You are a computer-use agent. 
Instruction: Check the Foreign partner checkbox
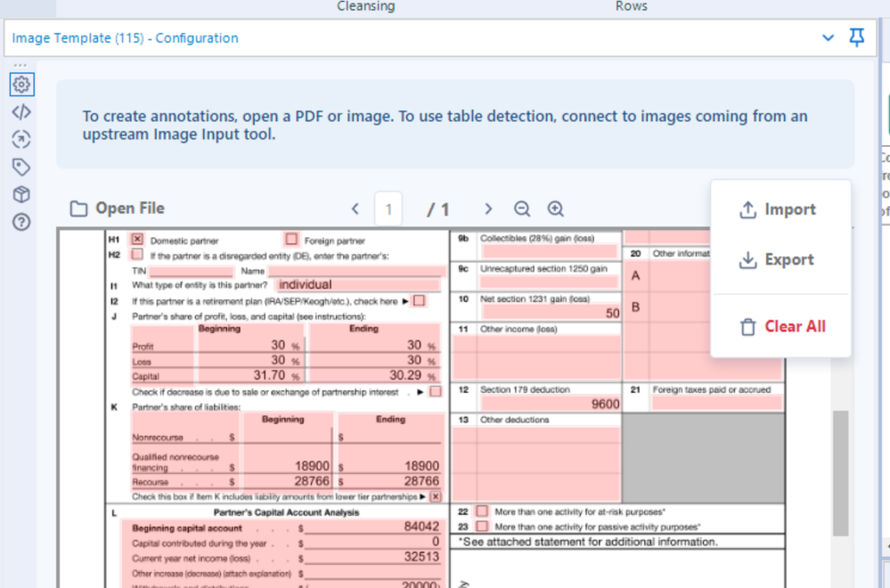[x=291, y=239]
